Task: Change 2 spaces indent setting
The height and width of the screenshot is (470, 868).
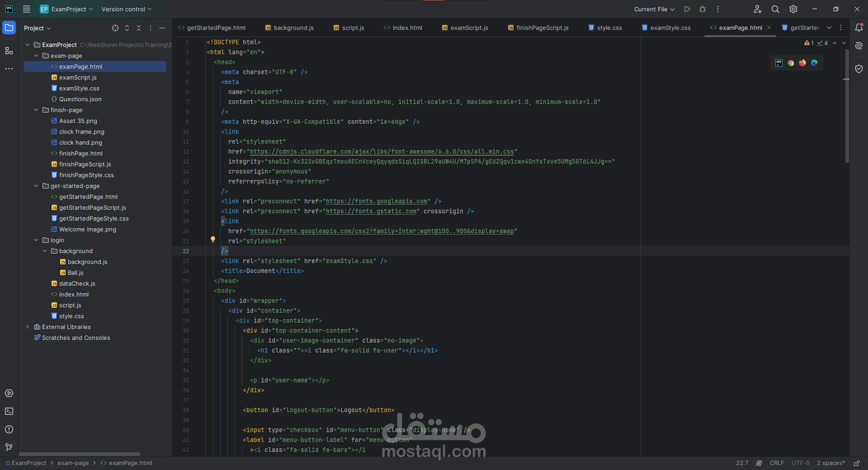Action: [830, 463]
